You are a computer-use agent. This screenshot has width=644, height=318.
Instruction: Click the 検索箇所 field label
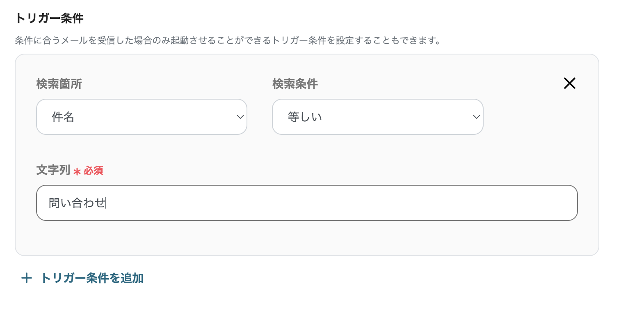[59, 84]
